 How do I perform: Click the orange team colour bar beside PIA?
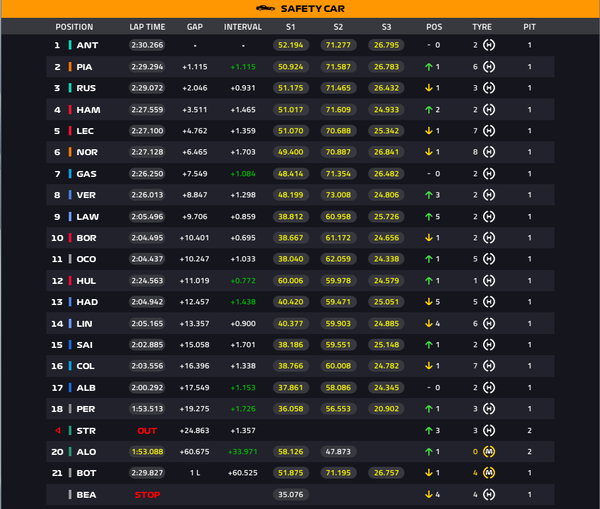tap(70, 67)
